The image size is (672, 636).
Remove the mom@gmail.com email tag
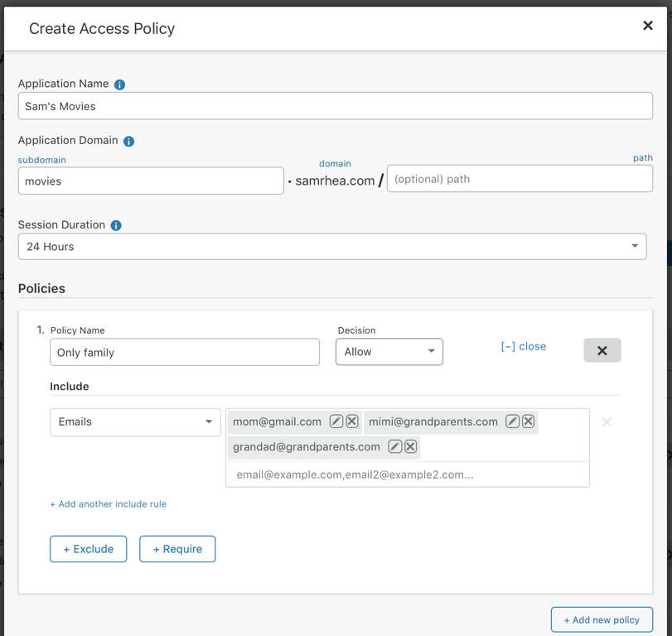(352, 422)
